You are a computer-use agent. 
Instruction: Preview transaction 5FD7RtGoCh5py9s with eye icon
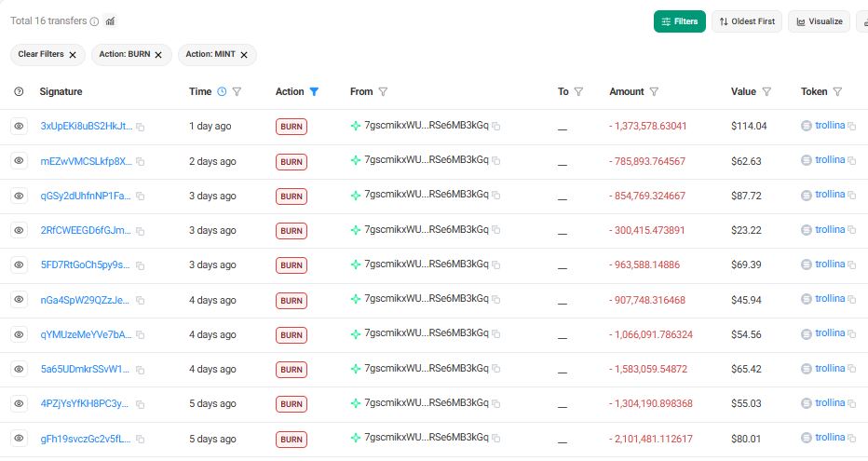(x=19, y=265)
